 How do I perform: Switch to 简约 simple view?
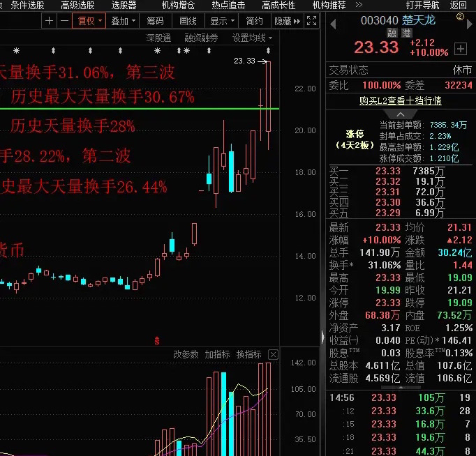(254, 21)
